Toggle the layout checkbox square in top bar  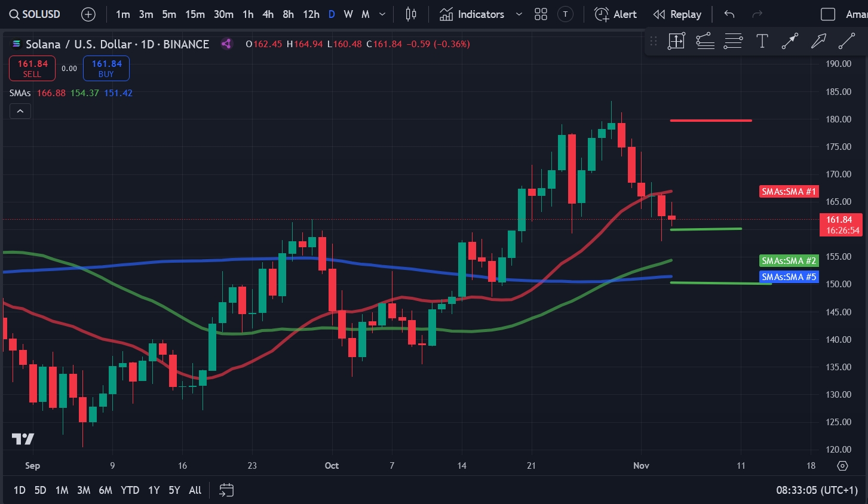(828, 14)
